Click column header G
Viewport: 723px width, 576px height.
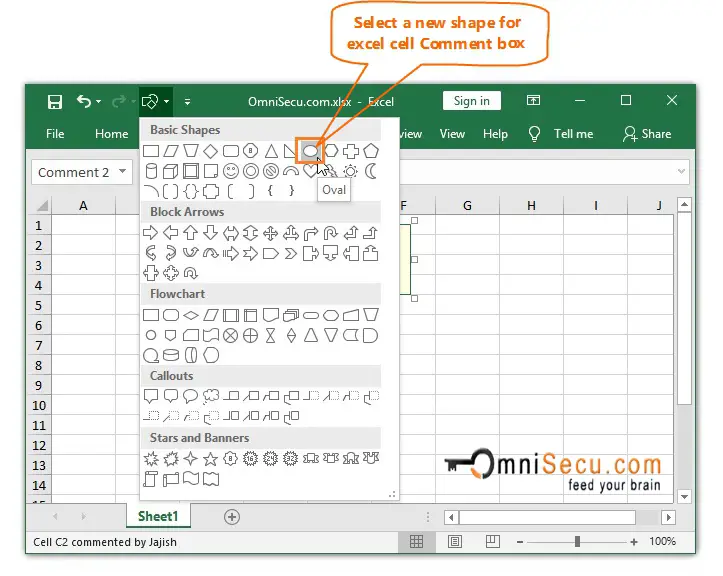(467, 205)
